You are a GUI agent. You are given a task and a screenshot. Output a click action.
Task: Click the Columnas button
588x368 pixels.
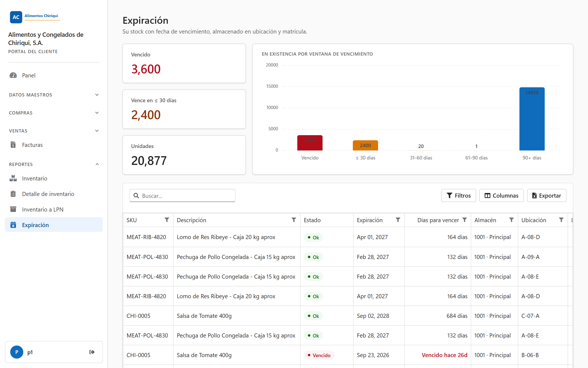click(501, 195)
